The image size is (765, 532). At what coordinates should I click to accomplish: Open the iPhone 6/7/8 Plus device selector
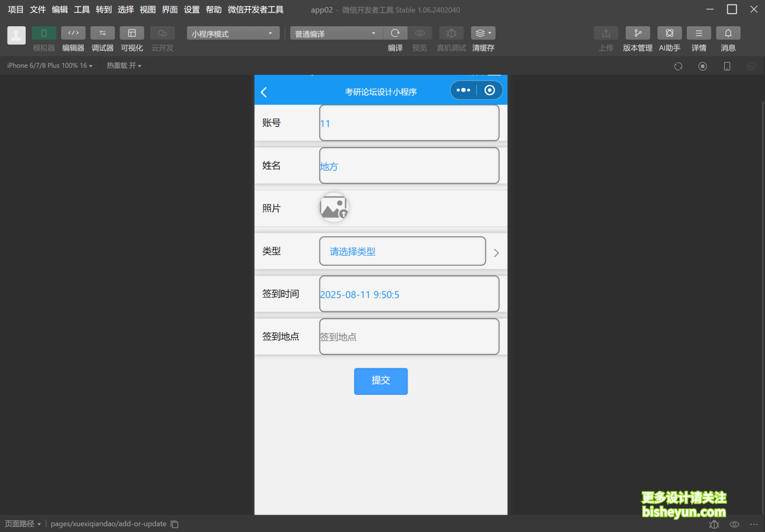[49, 65]
